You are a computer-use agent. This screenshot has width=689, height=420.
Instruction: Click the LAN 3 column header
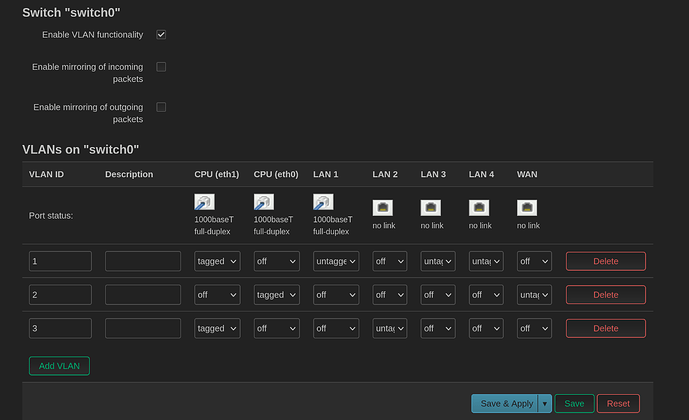[433, 174]
